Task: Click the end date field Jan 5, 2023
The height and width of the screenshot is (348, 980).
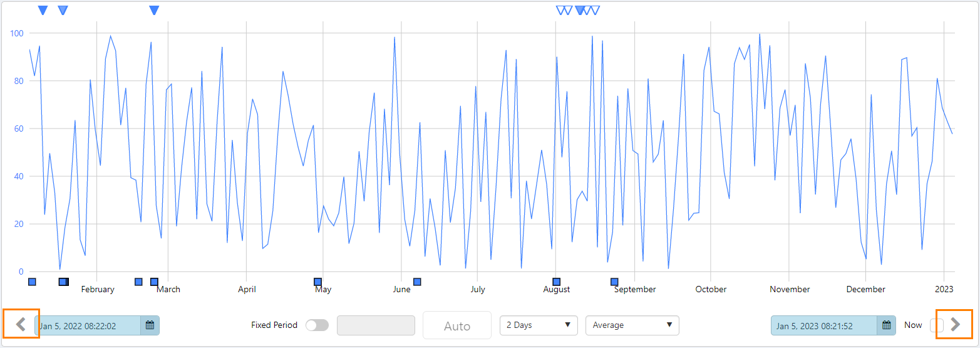Action: pyautogui.click(x=824, y=325)
